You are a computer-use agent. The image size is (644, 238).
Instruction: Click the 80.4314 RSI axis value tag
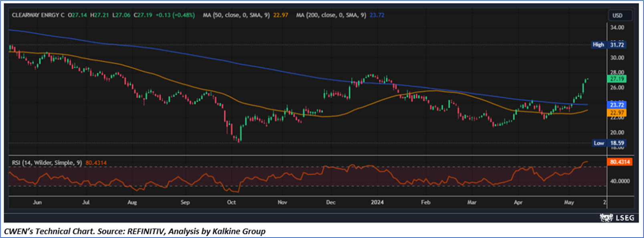pos(620,162)
